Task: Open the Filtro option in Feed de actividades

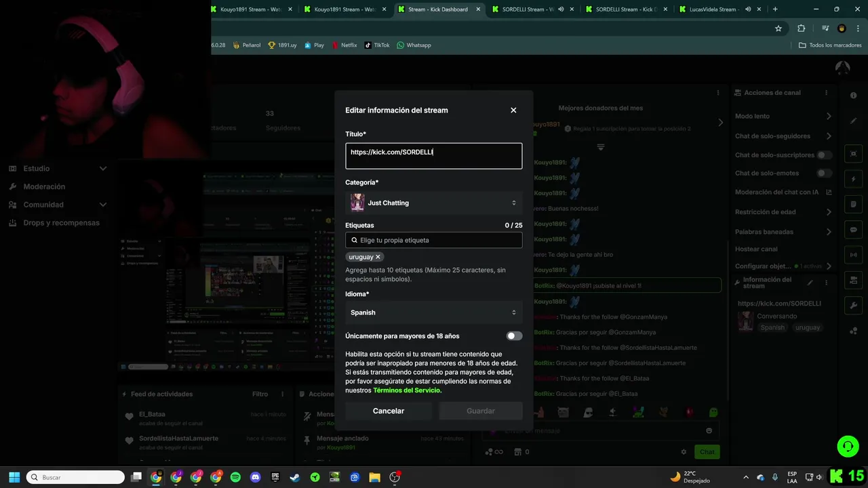Action: (x=260, y=394)
